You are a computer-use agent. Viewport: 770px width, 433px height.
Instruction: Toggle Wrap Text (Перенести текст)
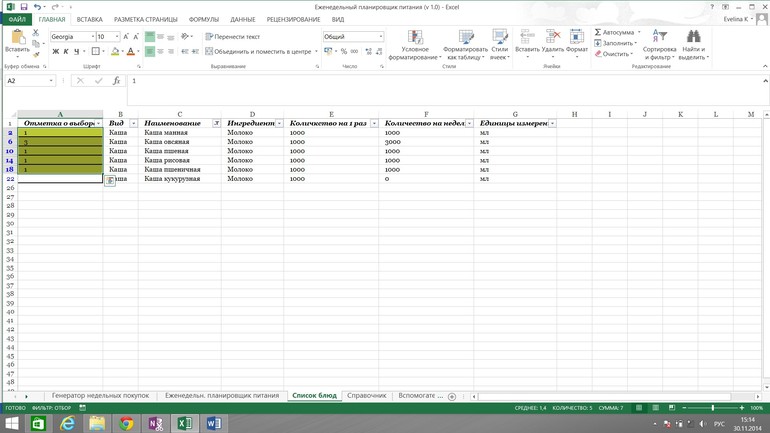coord(233,37)
